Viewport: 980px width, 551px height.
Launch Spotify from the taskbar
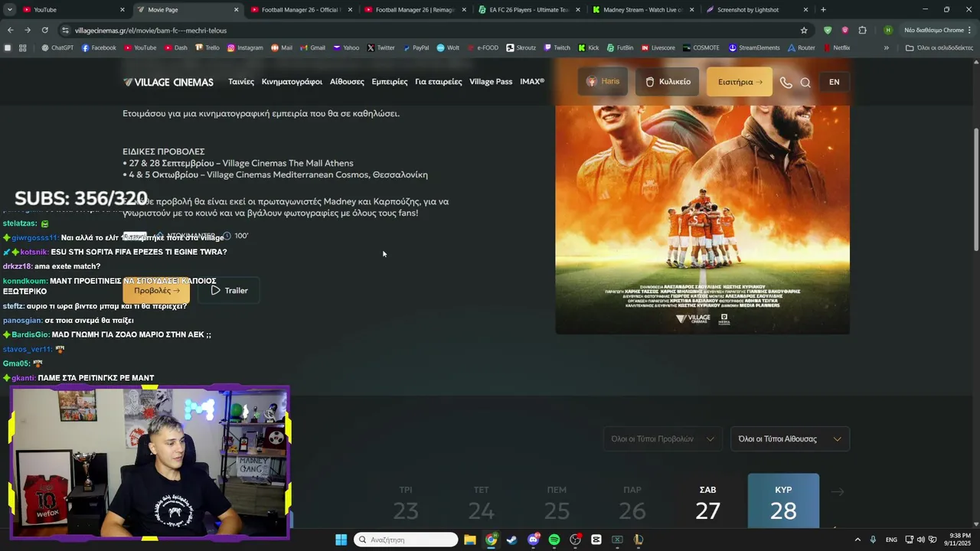coord(554,540)
